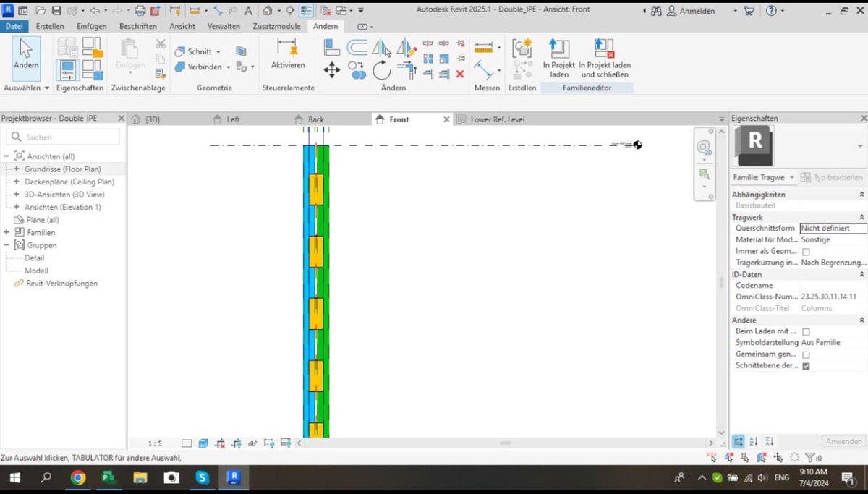This screenshot has height=494, width=868.
Task: Collapse the Gruppen tree node
Action: pyautogui.click(x=7, y=245)
